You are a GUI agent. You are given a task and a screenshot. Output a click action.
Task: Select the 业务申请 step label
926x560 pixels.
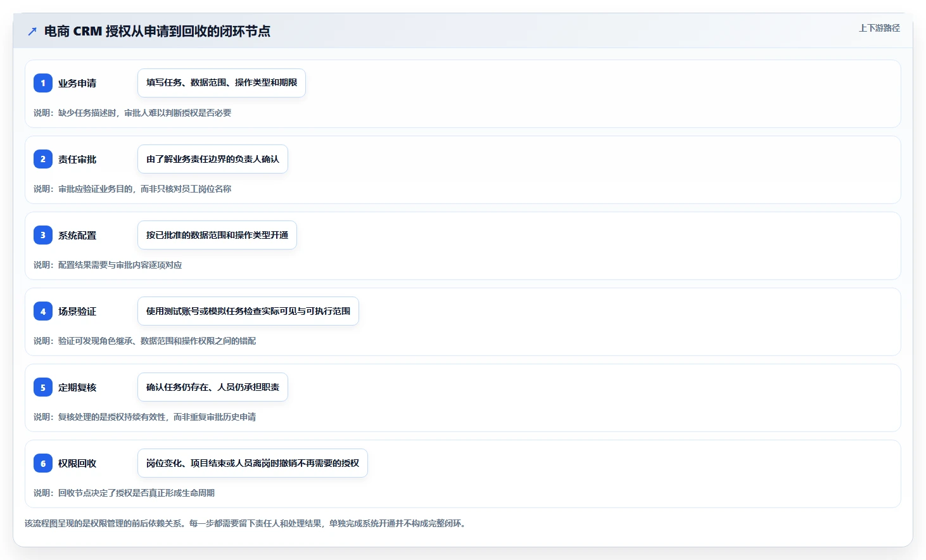pyautogui.click(x=77, y=83)
